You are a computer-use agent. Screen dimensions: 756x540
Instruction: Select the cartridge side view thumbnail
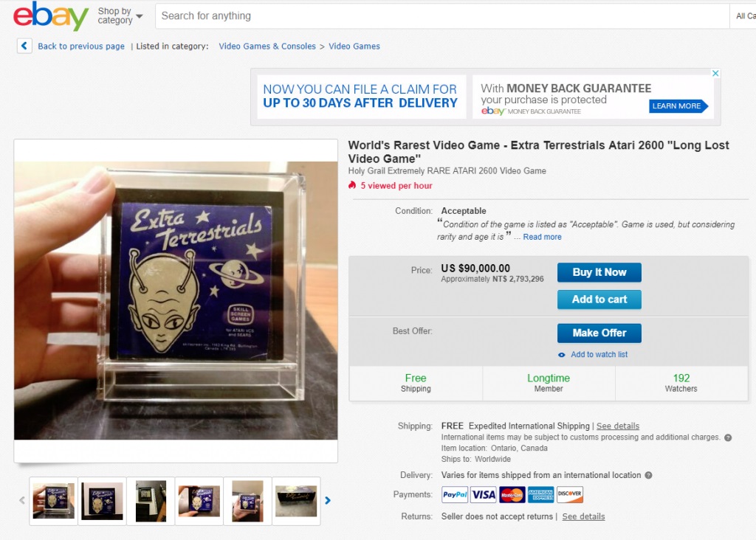pyautogui.click(x=296, y=501)
